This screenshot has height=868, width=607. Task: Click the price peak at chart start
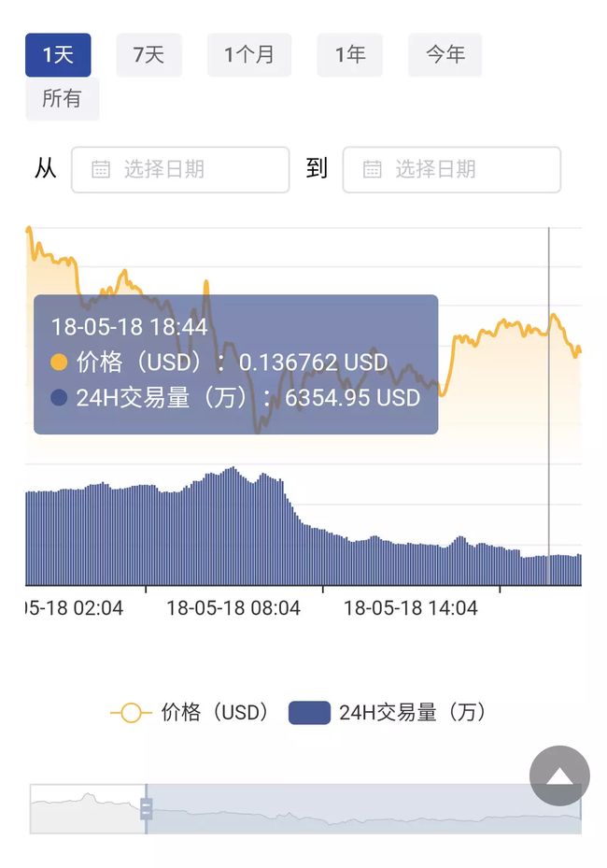tap(29, 230)
